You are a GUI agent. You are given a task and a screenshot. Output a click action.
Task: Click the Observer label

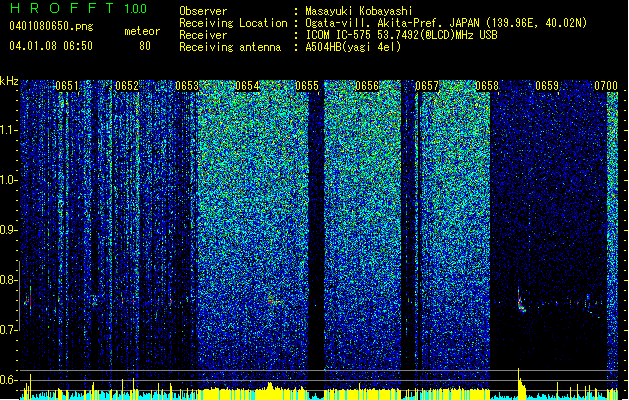[x=203, y=11]
